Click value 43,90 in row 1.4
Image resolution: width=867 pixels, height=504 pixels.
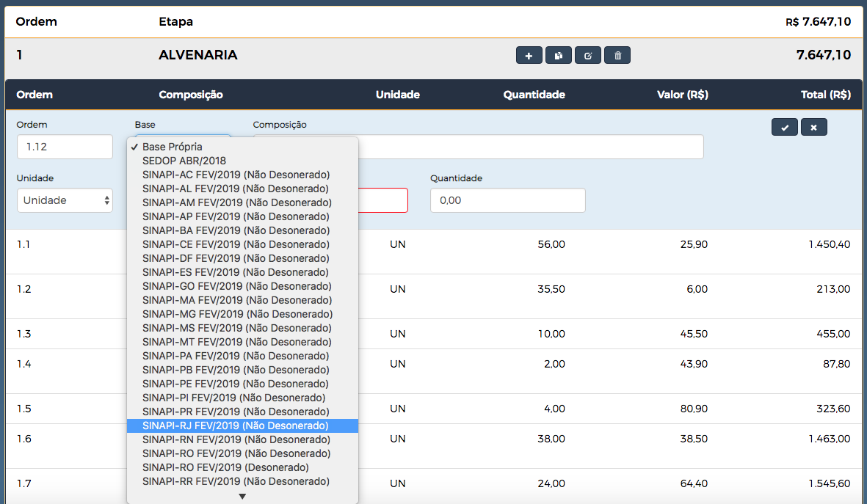coord(694,364)
